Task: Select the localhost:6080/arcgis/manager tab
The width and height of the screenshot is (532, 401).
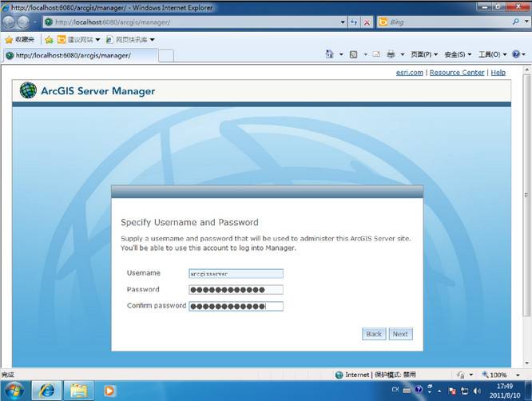Action: coord(81,55)
